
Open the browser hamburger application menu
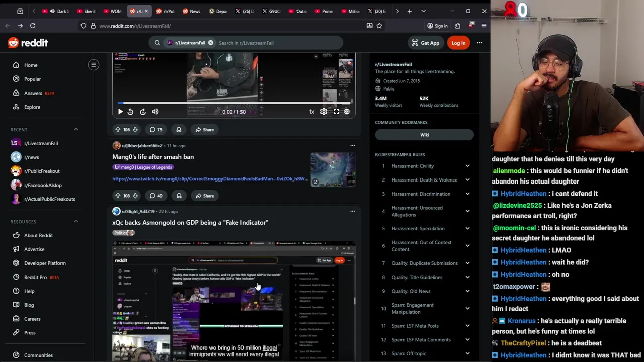pos(484,26)
